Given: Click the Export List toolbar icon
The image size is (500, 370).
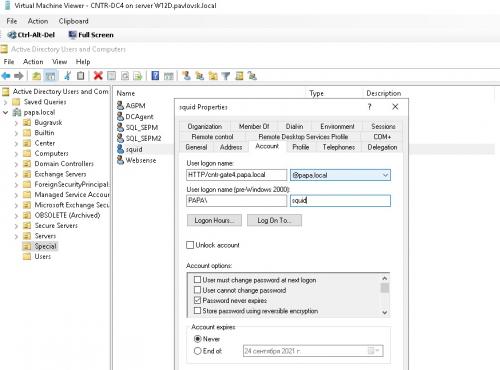Looking at the screenshot, I should [x=138, y=76].
